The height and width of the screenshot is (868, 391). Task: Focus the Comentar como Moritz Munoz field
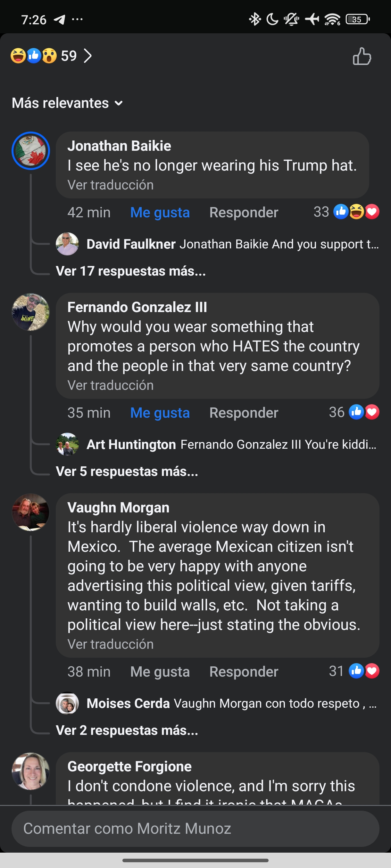[195, 829]
